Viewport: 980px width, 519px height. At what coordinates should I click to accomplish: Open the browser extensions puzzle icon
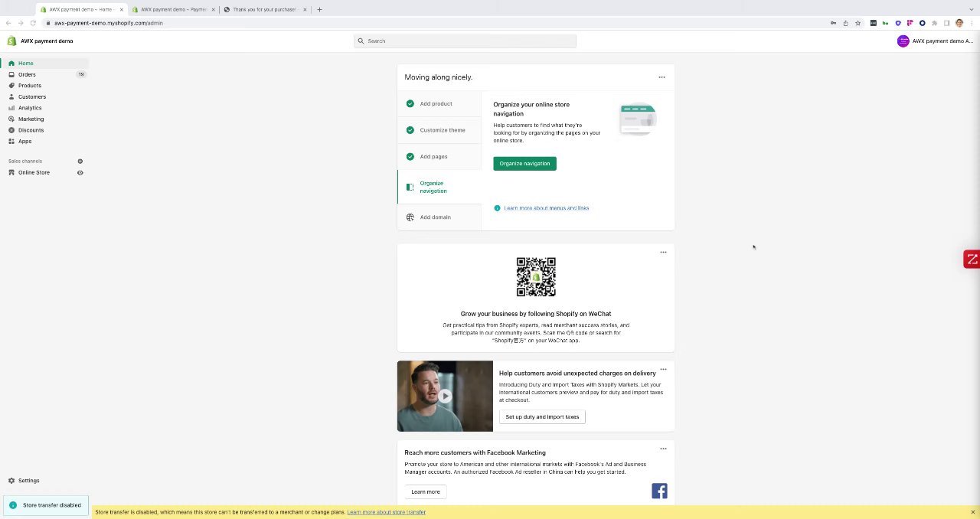(935, 23)
